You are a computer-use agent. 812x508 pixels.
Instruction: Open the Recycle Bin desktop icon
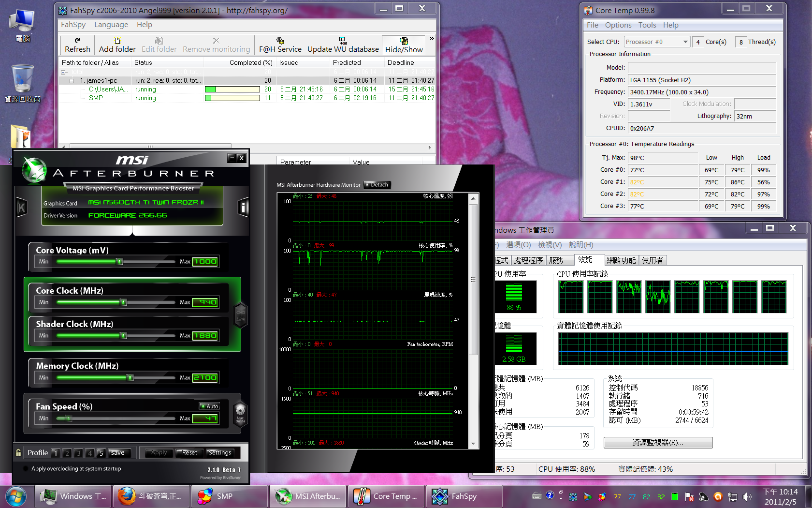22,83
